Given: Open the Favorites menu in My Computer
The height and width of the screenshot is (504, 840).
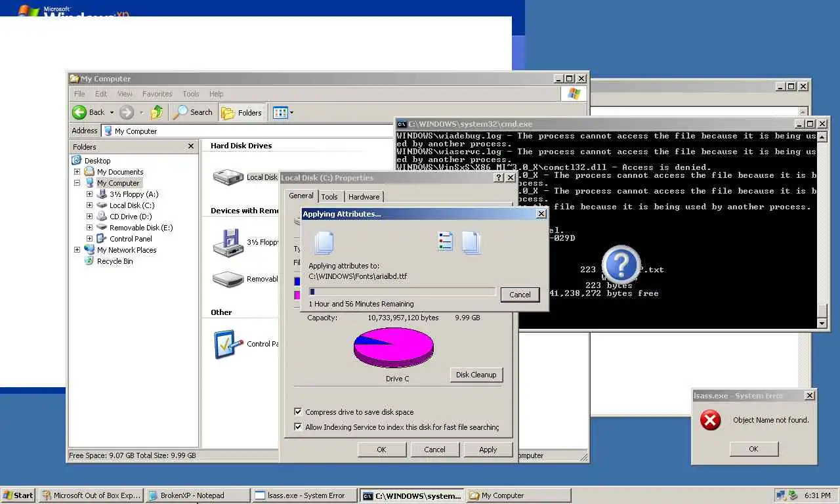Looking at the screenshot, I should 157,94.
